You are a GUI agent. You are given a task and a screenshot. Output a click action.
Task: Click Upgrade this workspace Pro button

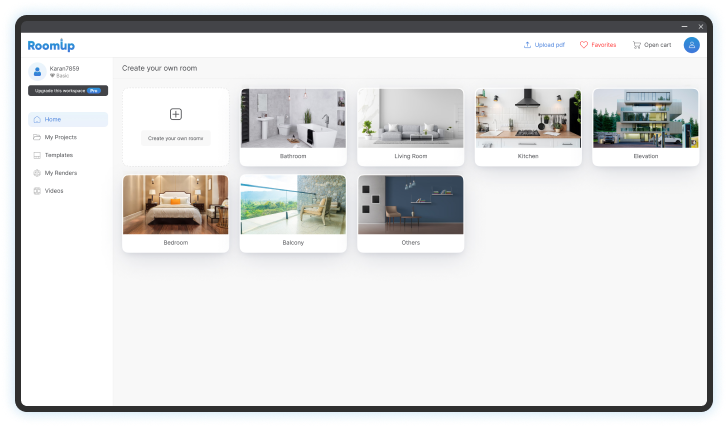pyautogui.click(x=67, y=90)
